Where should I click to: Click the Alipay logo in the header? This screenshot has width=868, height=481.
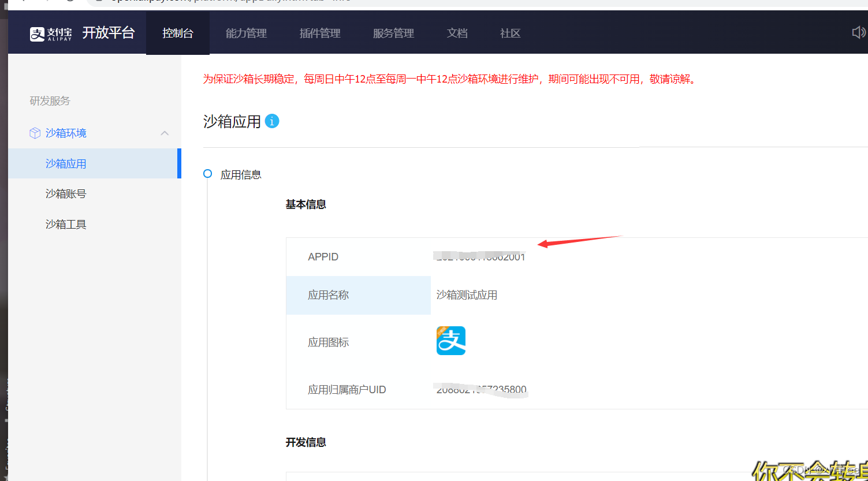pos(51,33)
